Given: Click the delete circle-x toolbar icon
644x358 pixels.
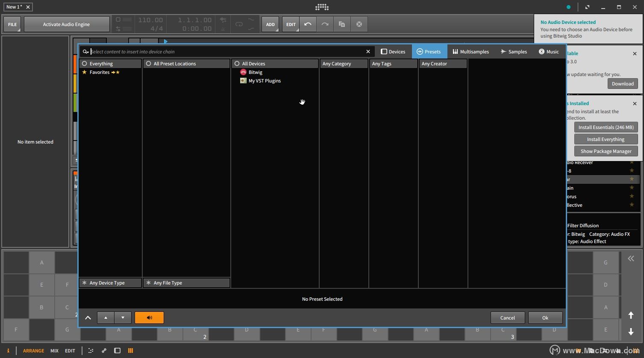Looking at the screenshot, I should tap(359, 24).
